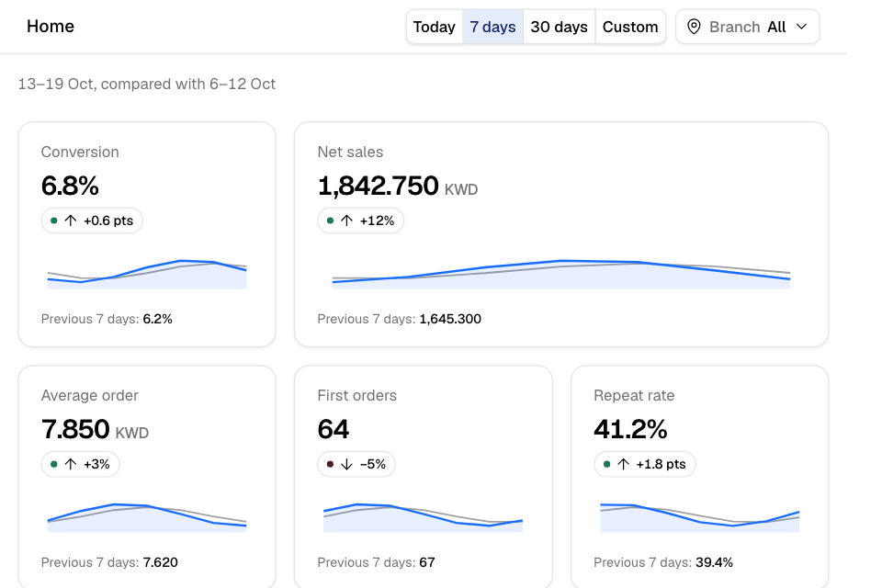This screenshot has width=882, height=588.
Task: Click the 6.8% conversion value
Action: [70, 186]
